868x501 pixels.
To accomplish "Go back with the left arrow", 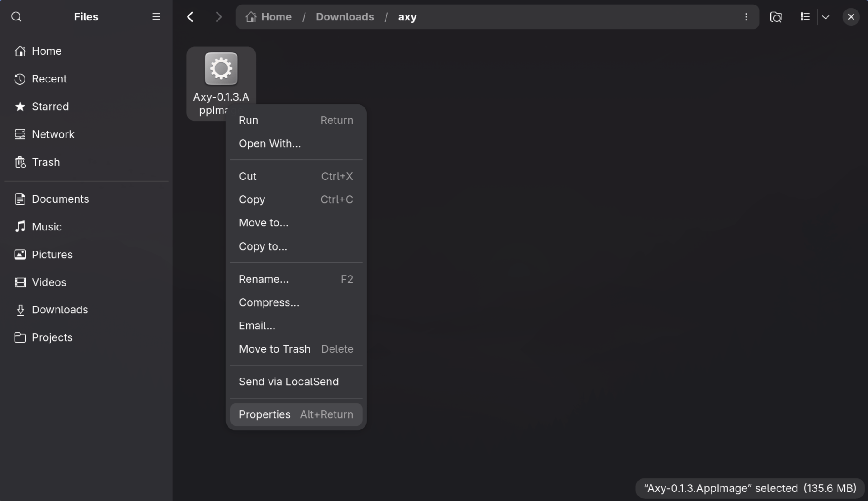I will 190,17.
